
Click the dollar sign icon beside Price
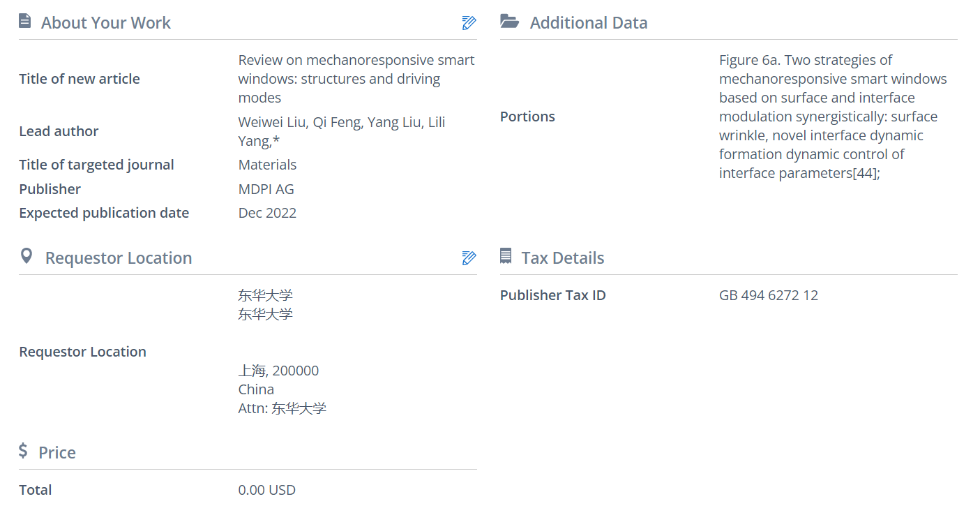point(23,451)
